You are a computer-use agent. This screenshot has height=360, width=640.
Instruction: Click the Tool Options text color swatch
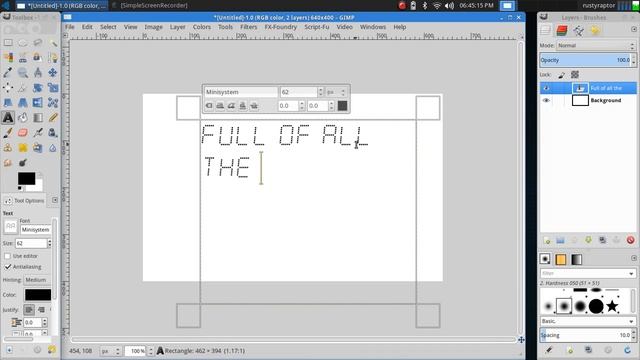click(38, 295)
